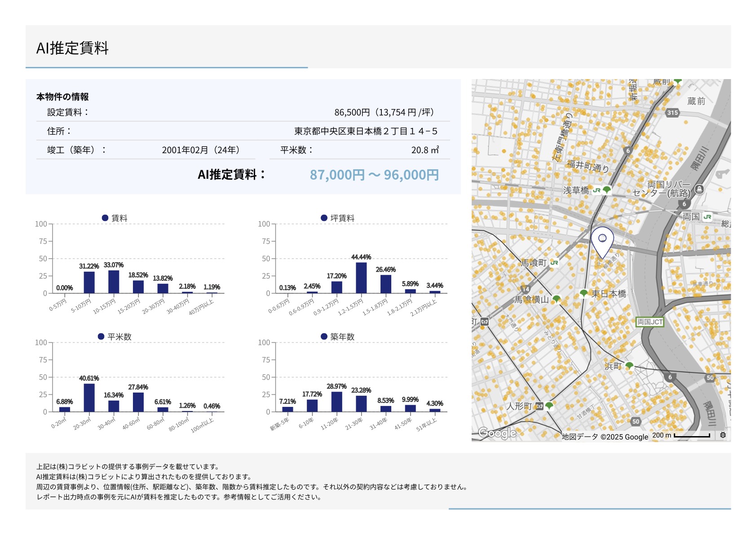The image size is (756, 534).
Task: Click the Tokyo Metro icon at 人形町
Action: (539, 406)
